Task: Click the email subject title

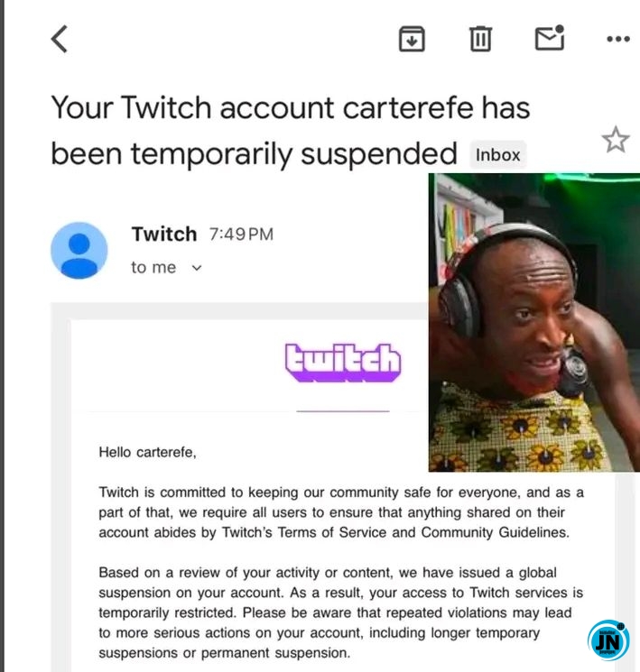Action: click(x=291, y=130)
